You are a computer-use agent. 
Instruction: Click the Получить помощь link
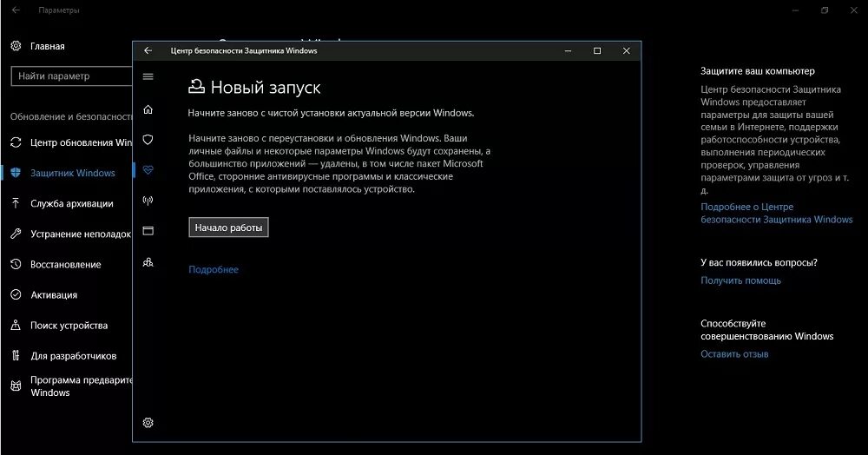tap(740, 280)
